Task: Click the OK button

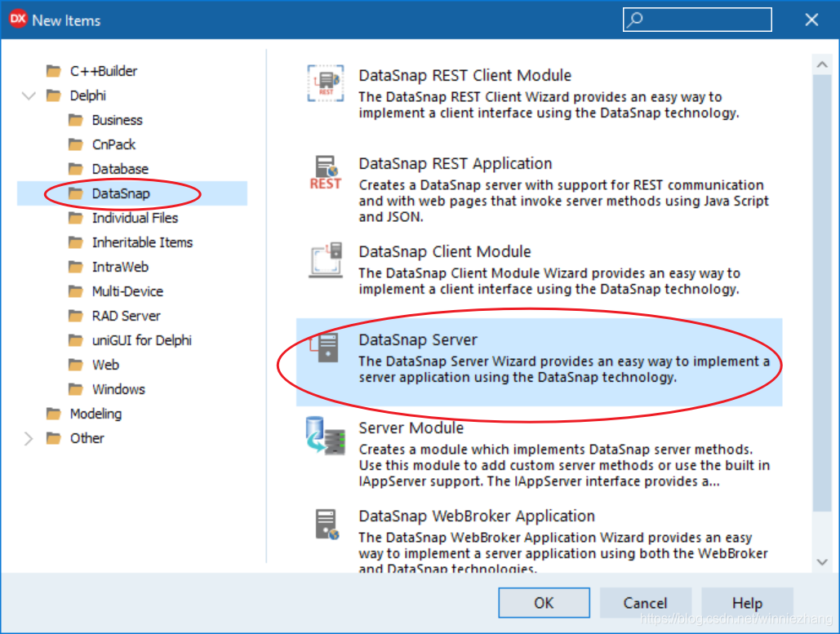Action: 544,603
